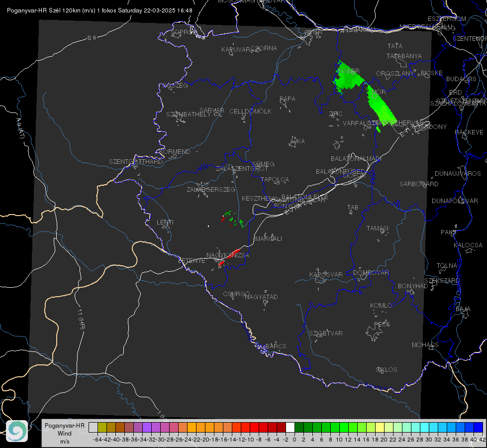
Task: Click the ZIRC city label
Action: (x=336, y=114)
